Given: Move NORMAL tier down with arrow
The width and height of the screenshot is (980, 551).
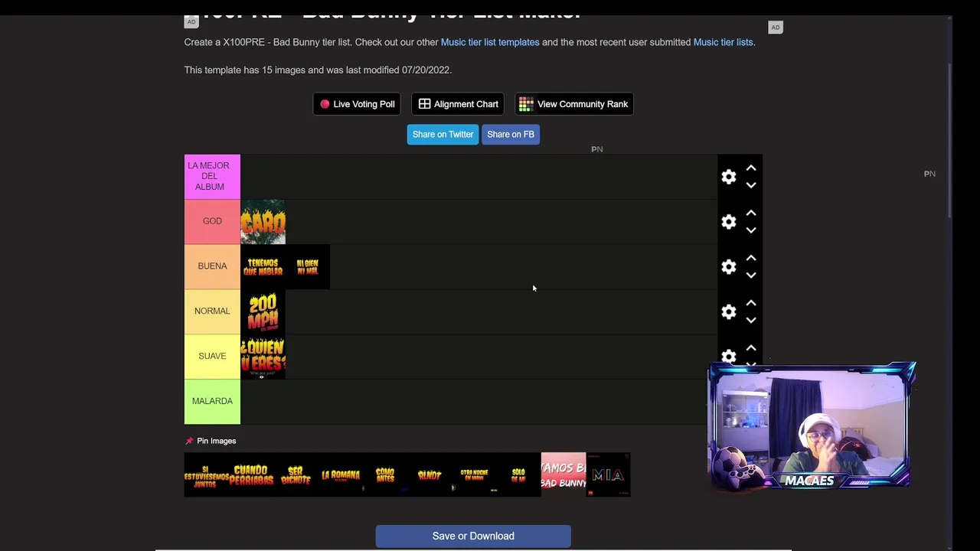Looking at the screenshot, I should point(751,321).
